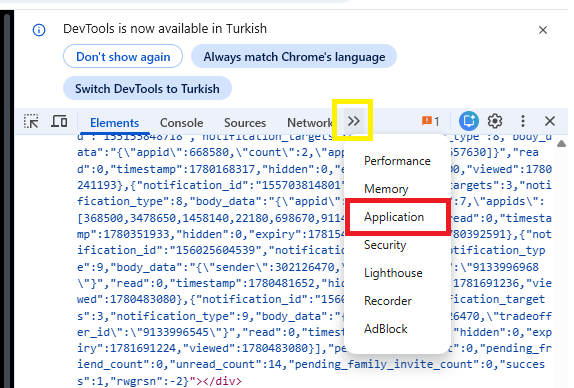Image resolution: width=574 pixels, height=388 pixels.
Task: Open the AI assistance icon
Action: (x=469, y=121)
